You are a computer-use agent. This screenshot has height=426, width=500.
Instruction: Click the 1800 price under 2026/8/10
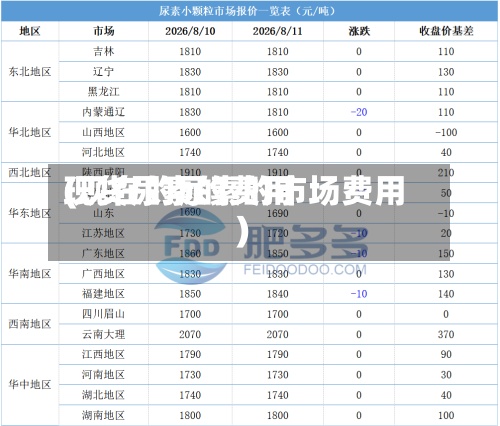pyautogui.click(x=190, y=415)
